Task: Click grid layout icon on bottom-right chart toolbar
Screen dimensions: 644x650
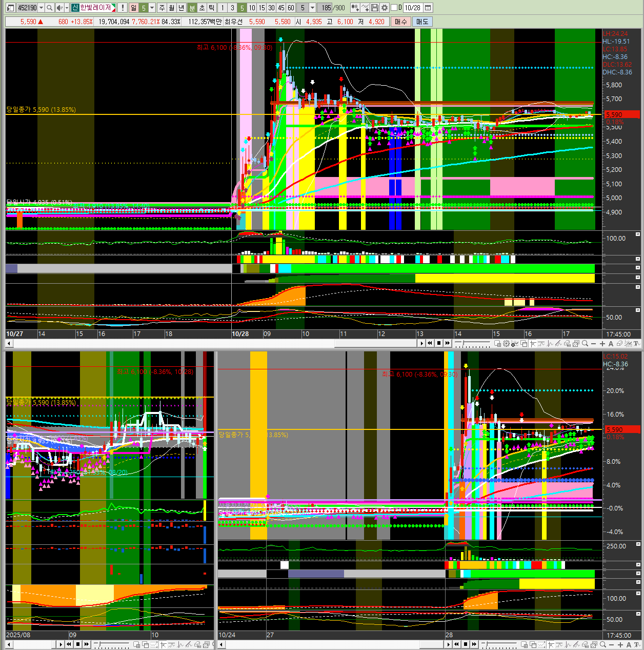Action: click(x=525, y=644)
